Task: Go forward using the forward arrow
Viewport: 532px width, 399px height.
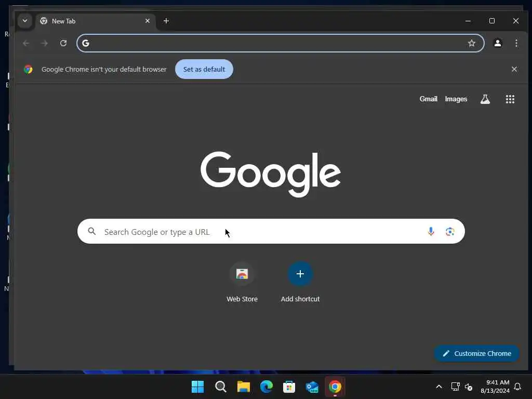Action: point(45,43)
